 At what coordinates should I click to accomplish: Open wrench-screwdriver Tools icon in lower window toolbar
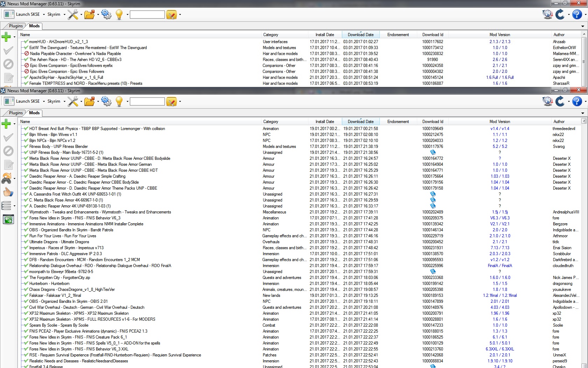click(73, 102)
